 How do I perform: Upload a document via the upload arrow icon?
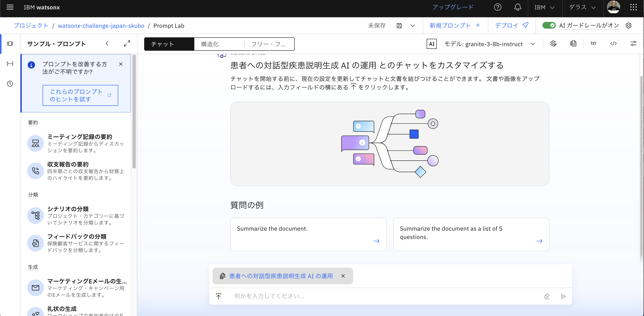point(218,296)
